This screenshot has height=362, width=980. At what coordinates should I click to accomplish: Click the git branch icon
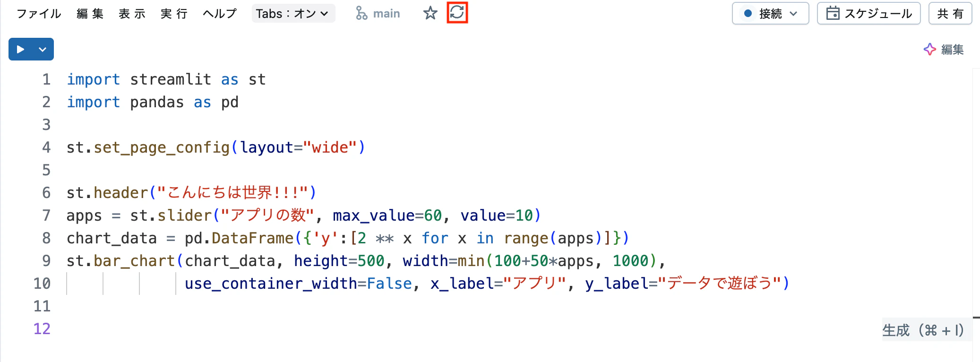pyautogui.click(x=361, y=14)
